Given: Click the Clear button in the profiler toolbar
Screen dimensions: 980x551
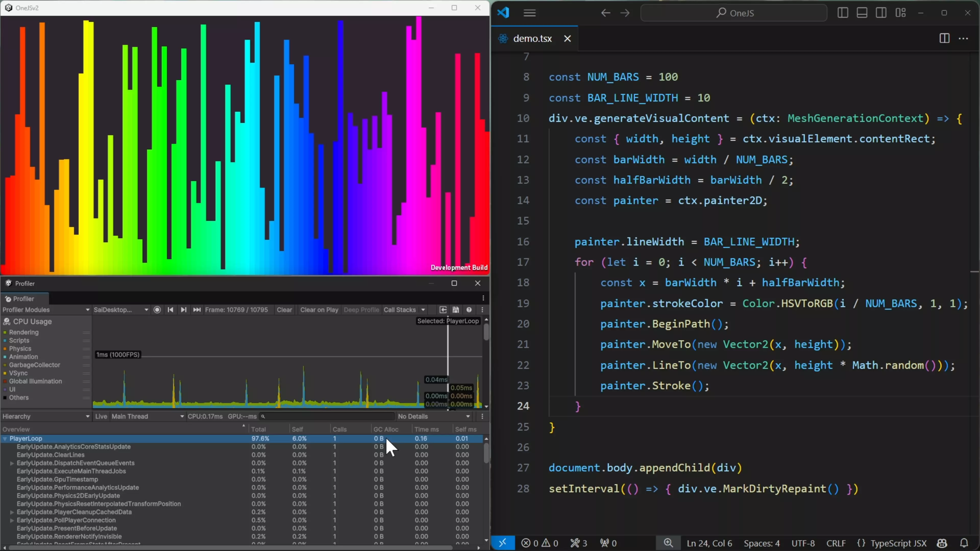Looking at the screenshot, I should 284,310.
